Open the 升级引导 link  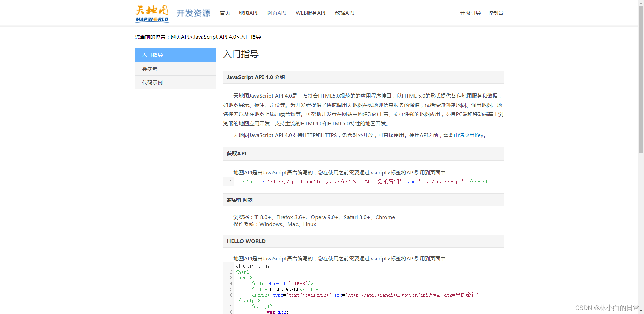coord(470,13)
